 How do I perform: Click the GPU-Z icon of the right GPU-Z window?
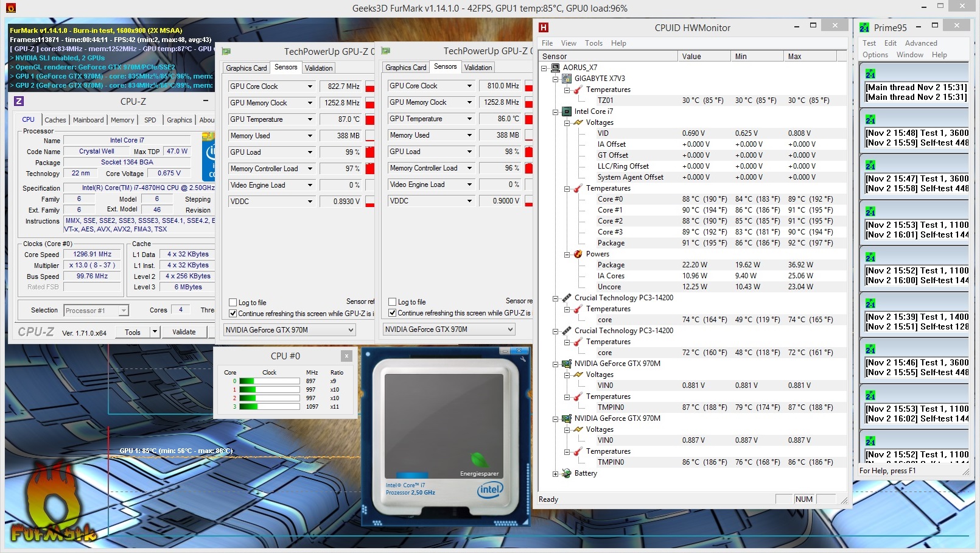(386, 51)
